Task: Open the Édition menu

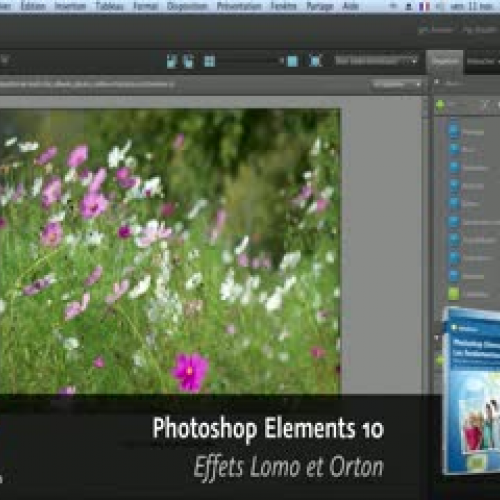Action: tap(33, 6)
